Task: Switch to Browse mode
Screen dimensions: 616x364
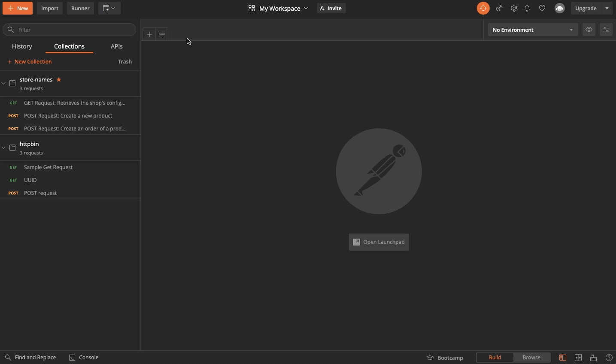Action: coord(531,358)
